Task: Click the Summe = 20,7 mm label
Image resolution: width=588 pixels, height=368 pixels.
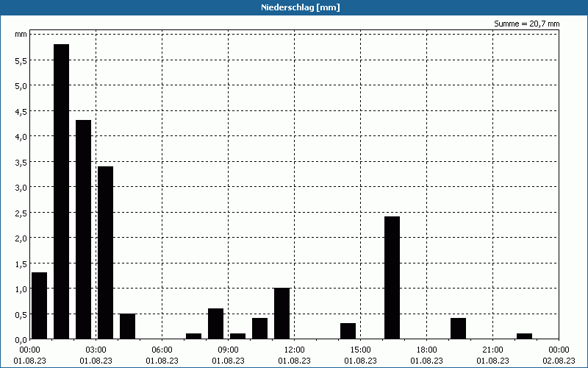Action: click(526, 24)
